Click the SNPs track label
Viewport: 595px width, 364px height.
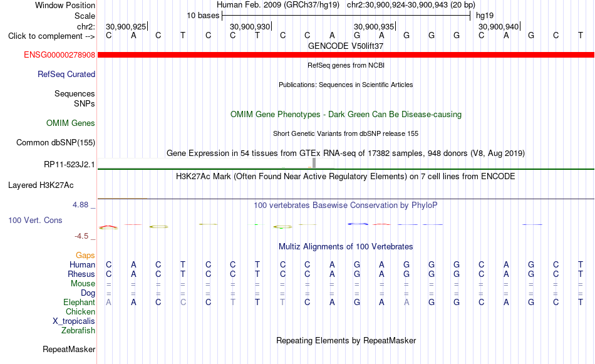85,104
